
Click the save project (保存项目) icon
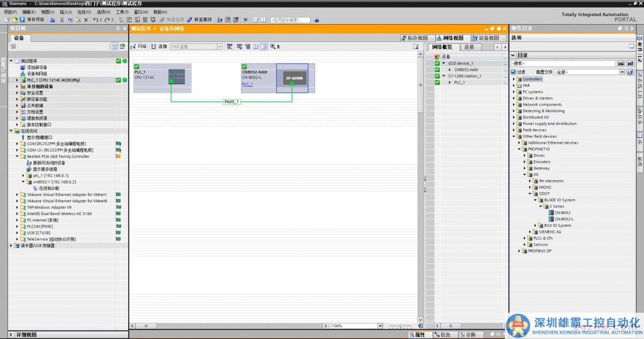(x=33, y=20)
